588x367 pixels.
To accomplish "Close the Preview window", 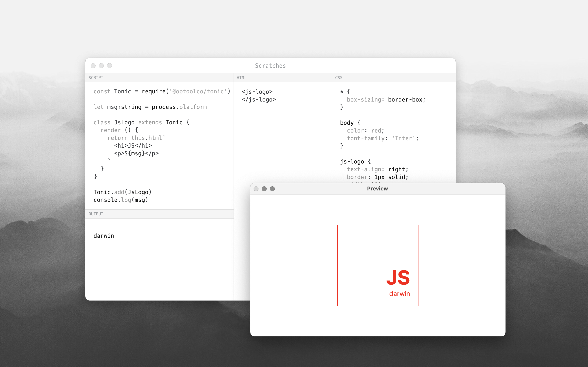I will (256, 189).
